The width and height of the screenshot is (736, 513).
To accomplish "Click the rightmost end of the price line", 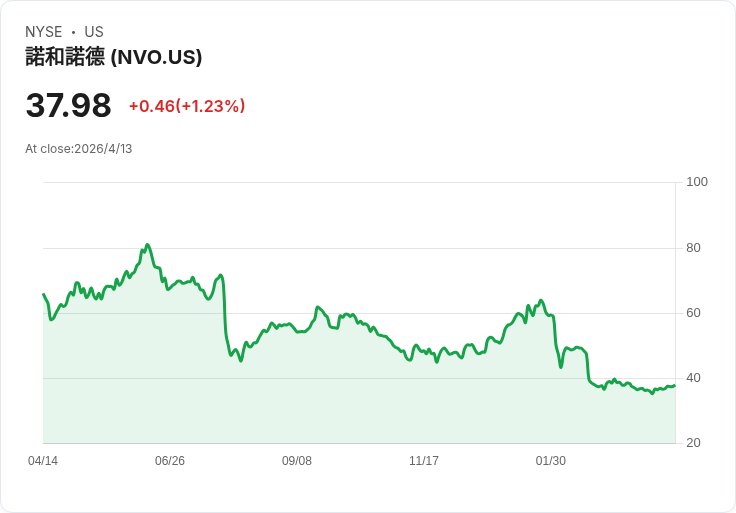I will tap(674, 385).
